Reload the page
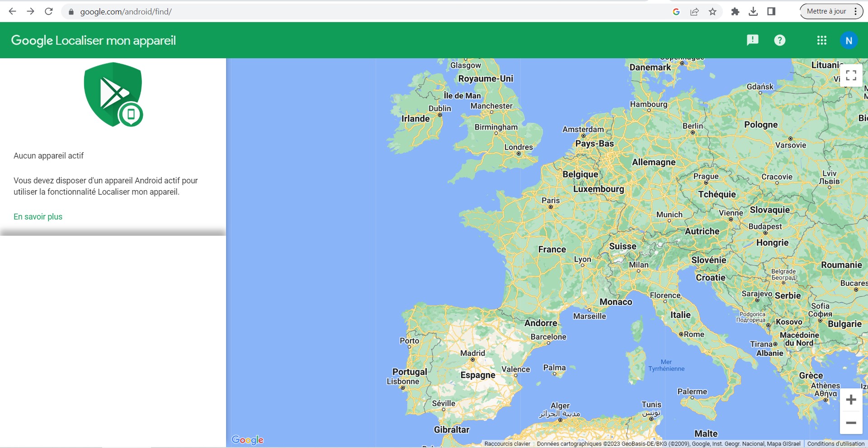Viewport: 868px width, 448px height. point(49,11)
